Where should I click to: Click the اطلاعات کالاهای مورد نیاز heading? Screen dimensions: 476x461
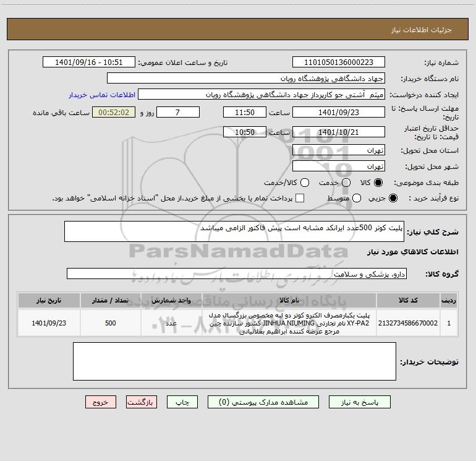click(x=413, y=252)
